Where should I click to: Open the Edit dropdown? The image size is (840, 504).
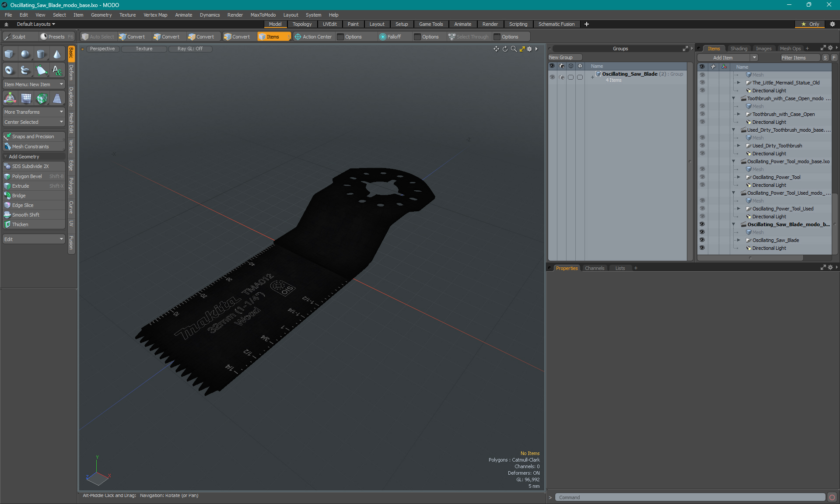coord(34,239)
